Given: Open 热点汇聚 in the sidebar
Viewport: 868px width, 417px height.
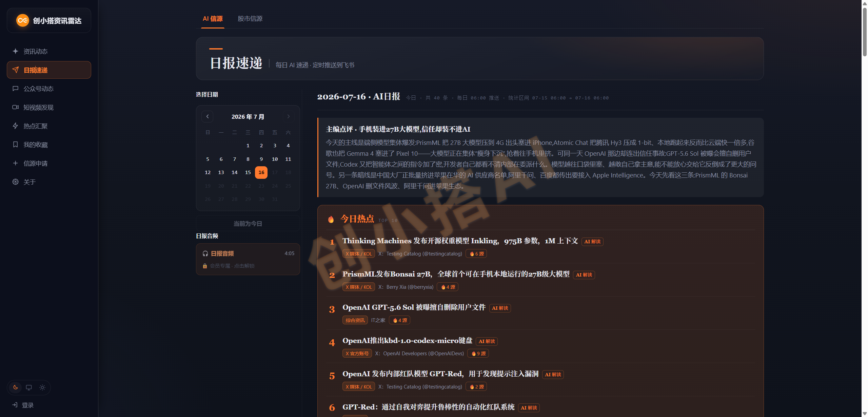Looking at the screenshot, I should 49,126.
